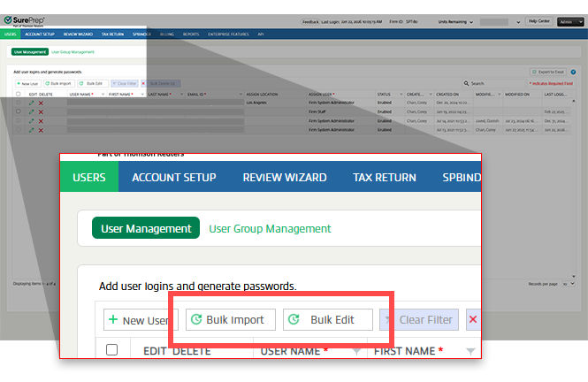Click the enlarged Bulk Edit button
The image size is (588, 382).
[x=328, y=319]
